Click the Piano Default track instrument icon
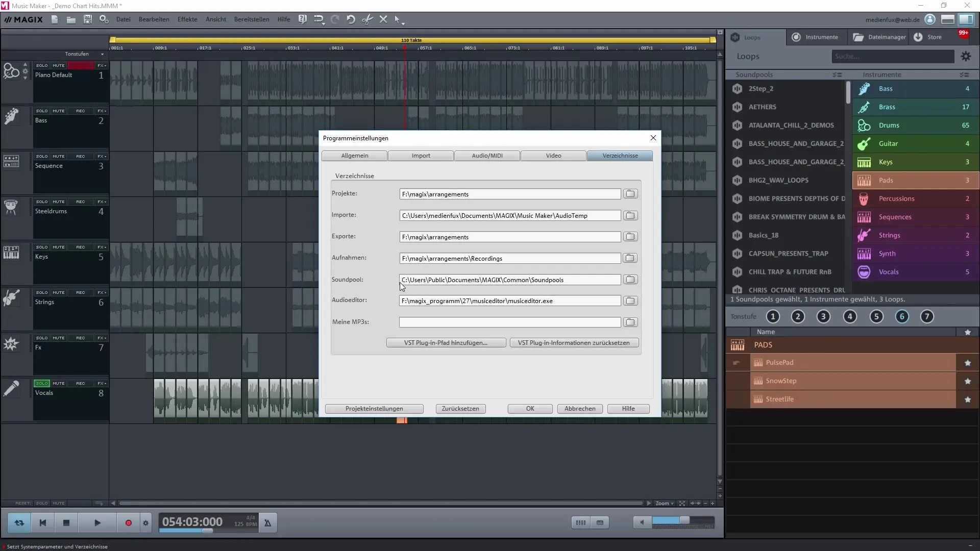Screen dimensions: 980x551 pyautogui.click(x=11, y=71)
